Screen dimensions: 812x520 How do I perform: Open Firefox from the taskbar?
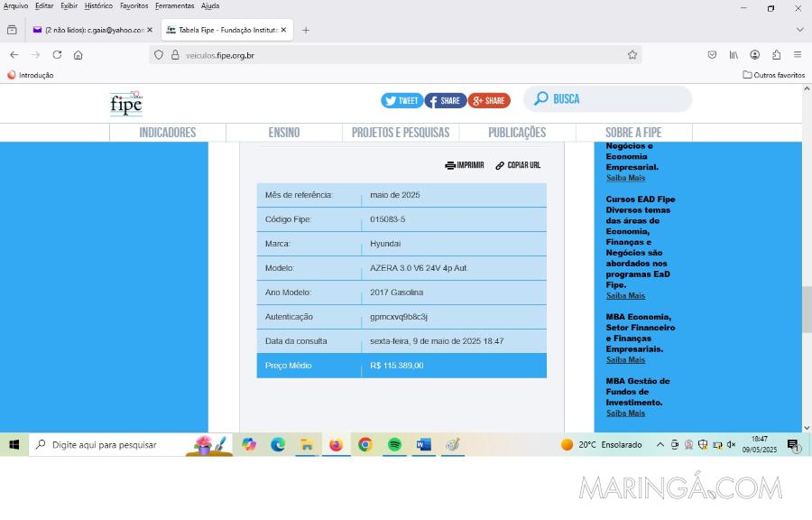tap(337, 444)
